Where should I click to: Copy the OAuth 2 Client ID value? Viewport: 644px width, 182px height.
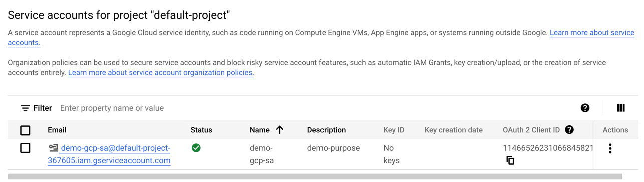[x=510, y=160]
